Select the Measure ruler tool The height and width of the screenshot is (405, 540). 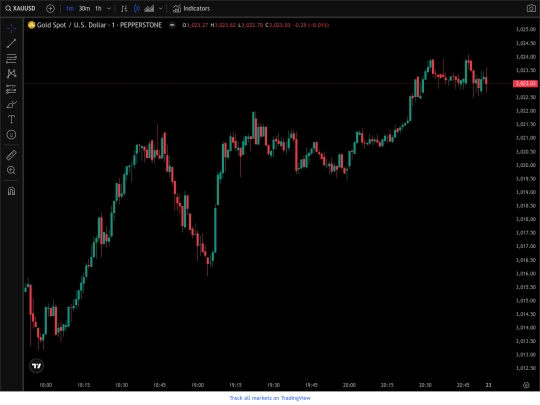point(11,155)
